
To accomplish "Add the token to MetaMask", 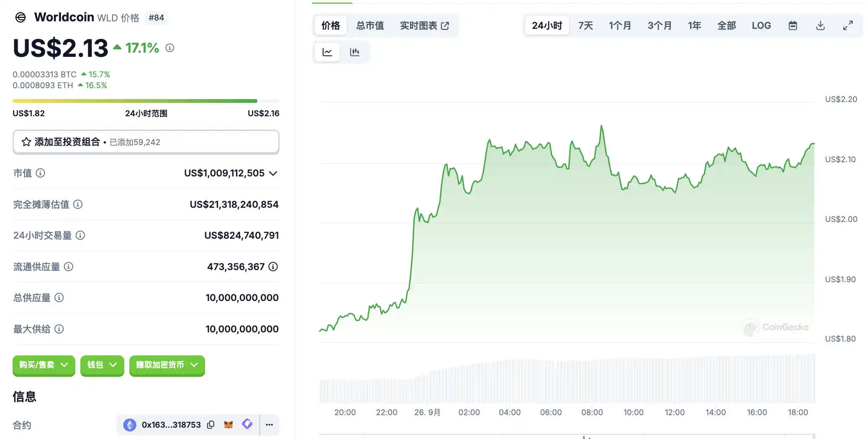I will tap(229, 425).
